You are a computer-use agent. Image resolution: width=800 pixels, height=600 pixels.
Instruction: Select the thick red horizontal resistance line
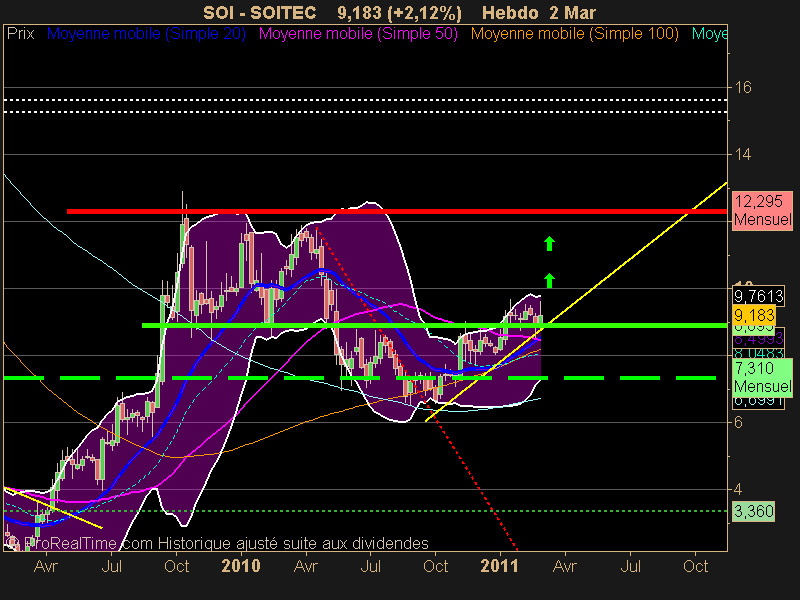coord(396,211)
